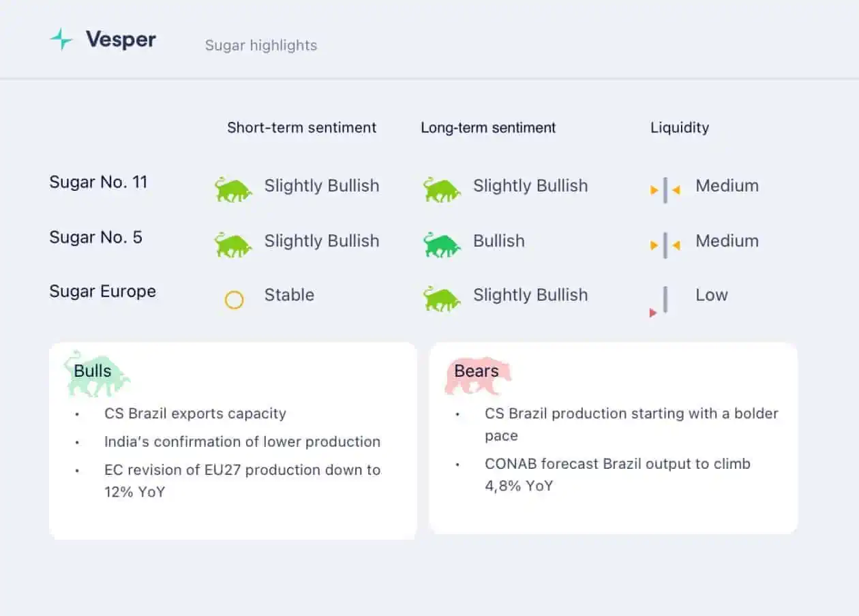Click the Sugar No. 5 medium liquidity indicator
Image resolution: width=859 pixels, height=616 pixels.
665,245
